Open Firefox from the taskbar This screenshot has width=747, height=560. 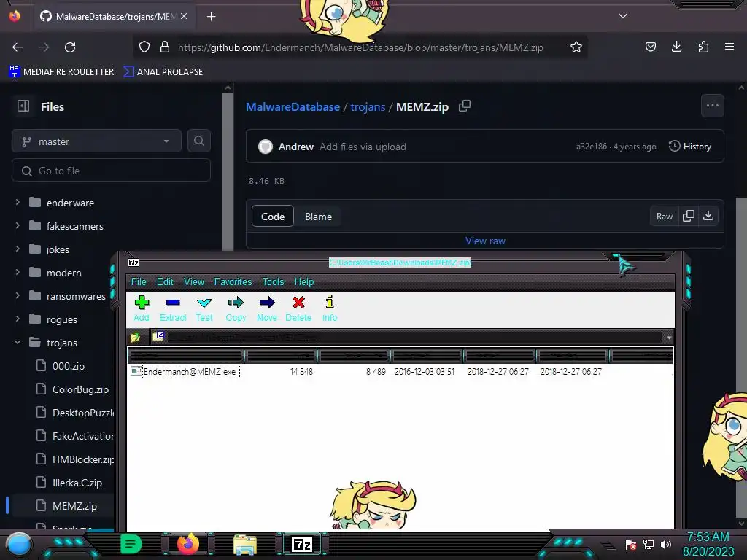pyautogui.click(x=188, y=544)
